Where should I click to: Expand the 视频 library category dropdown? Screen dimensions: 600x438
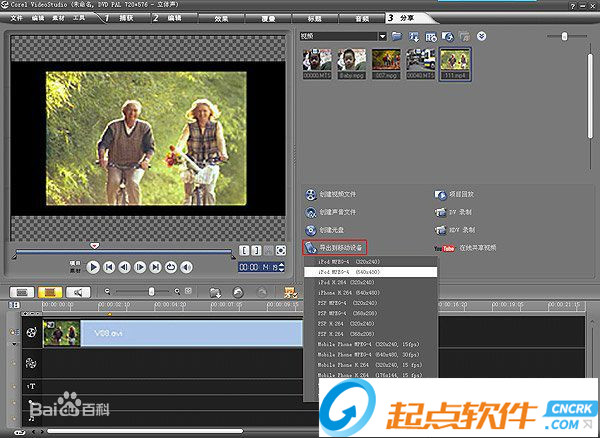point(382,36)
